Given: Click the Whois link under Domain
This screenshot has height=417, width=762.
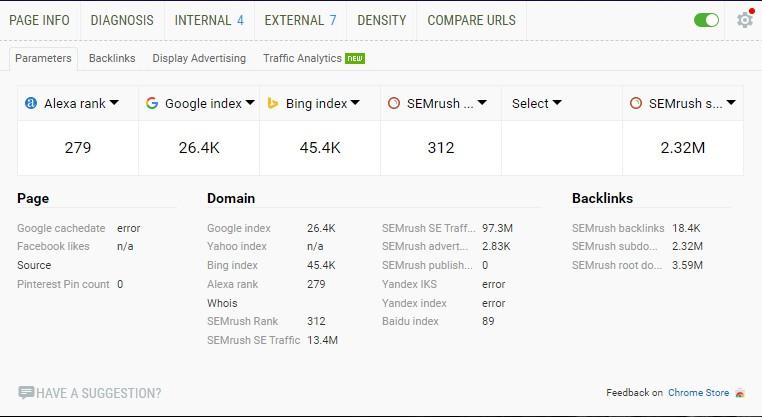Looking at the screenshot, I should (222, 303).
